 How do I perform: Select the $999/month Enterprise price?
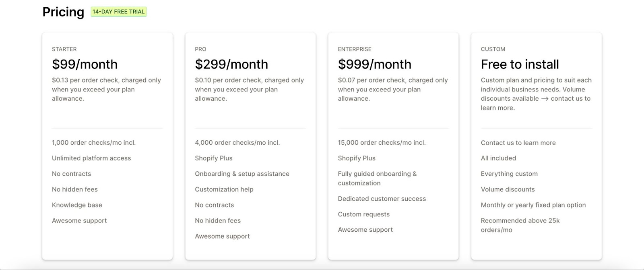374,64
